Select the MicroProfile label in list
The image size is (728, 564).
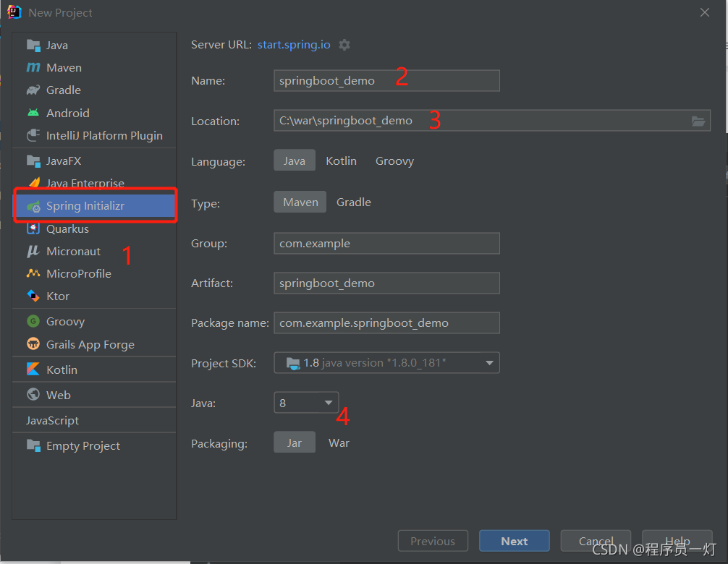coord(79,273)
